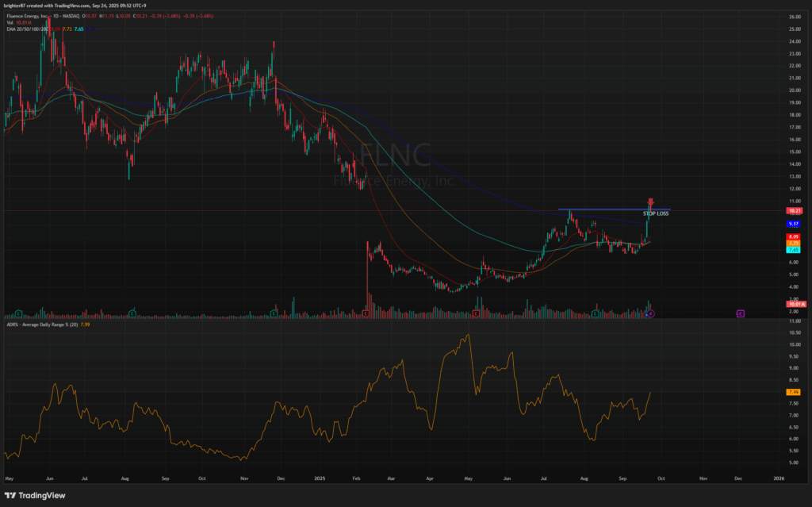This screenshot has height=507, width=812.
Task: Select the Vol indicator legend
Action: pyautogui.click(x=19, y=23)
